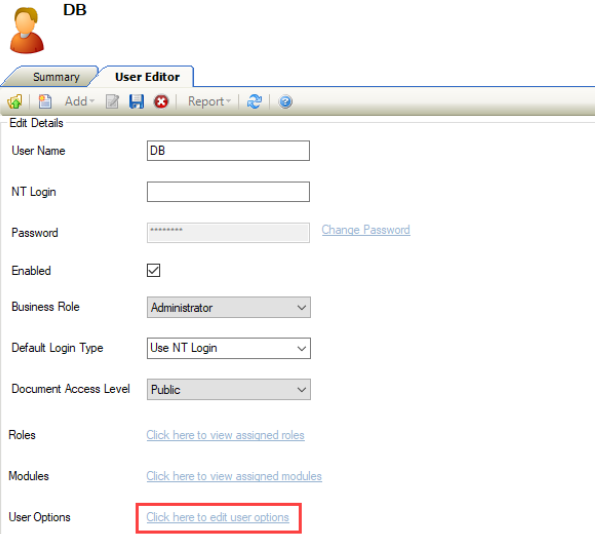Refresh using the blue arrows icon
This screenshot has width=595, height=534.
(254, 102)
